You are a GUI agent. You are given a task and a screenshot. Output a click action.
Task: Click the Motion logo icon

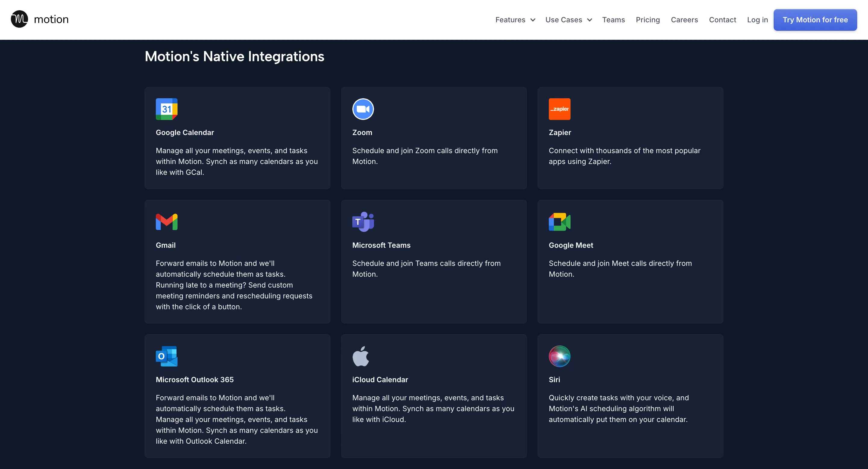tap(19, 19)
